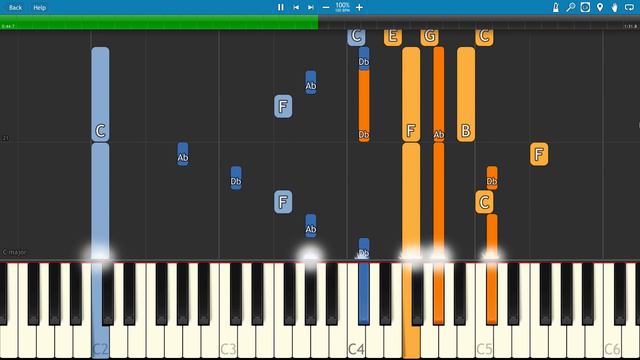
Task: Seek within the green played progress bar
Action: (x=159, y=22)
